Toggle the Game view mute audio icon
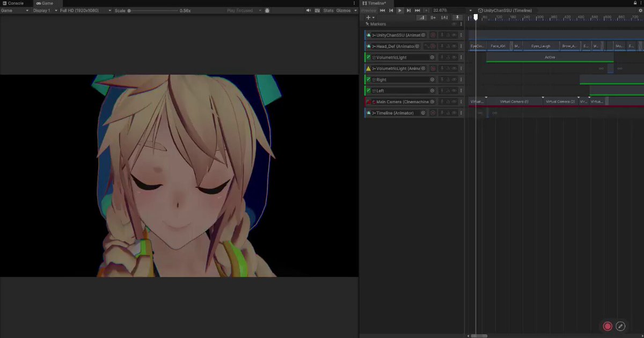The image size is (644, 338). point(309,10)
